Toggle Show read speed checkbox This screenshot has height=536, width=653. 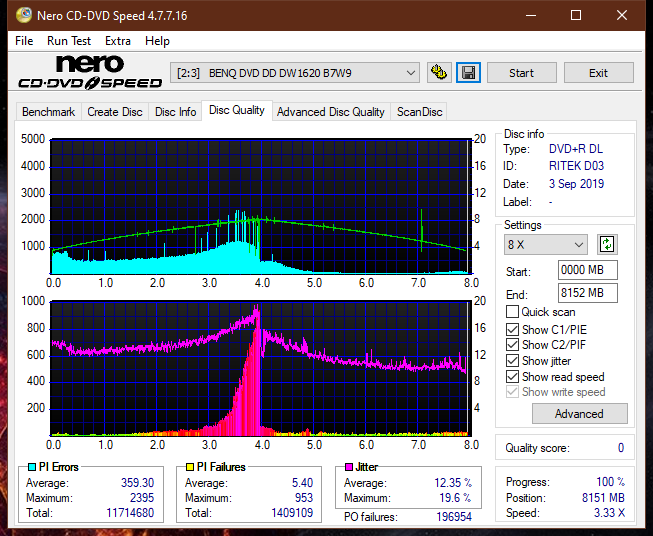(512, 377)
